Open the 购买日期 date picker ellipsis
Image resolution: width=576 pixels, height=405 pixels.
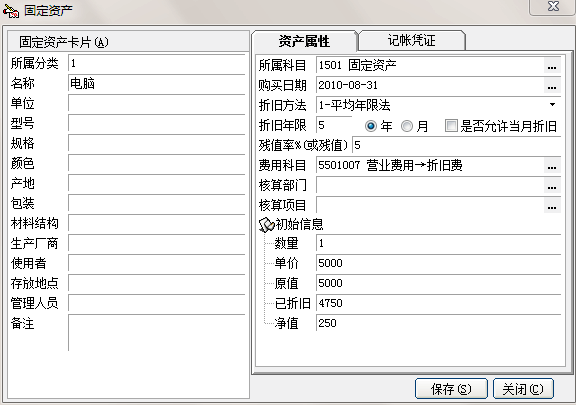(x=552, y=86)
